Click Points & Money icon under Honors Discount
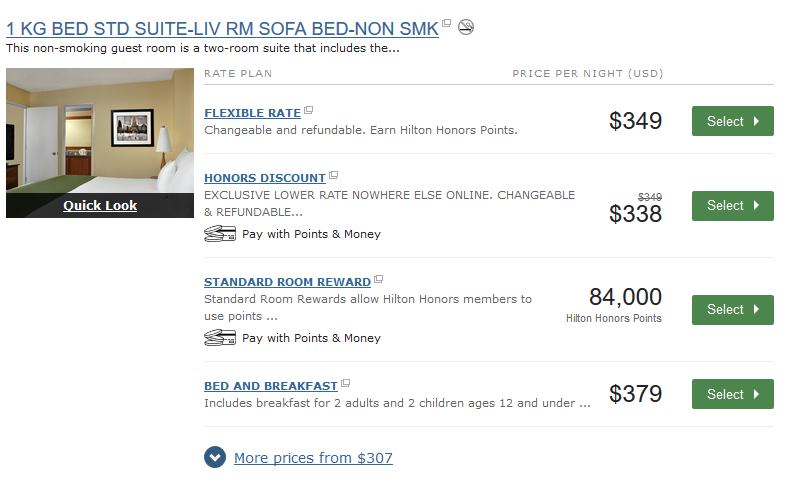801x487 pixels. pyautogui.click(x=220, y=234)
